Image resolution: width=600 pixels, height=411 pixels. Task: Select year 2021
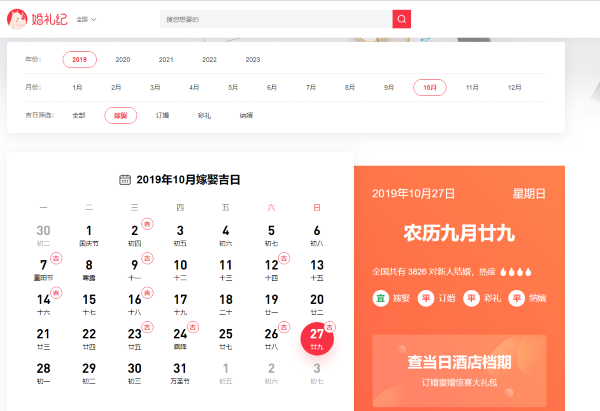pyautogui.click(x=166, y=59)
